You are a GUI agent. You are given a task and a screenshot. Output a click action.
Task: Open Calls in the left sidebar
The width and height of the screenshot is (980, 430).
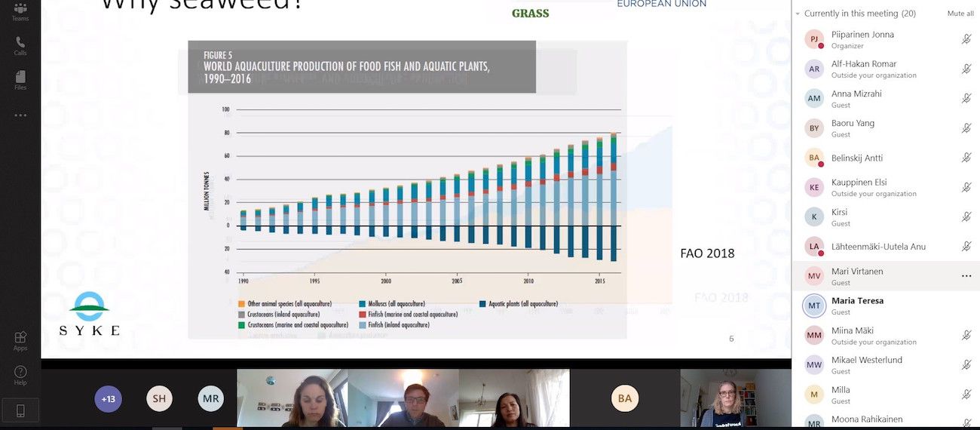20,46
